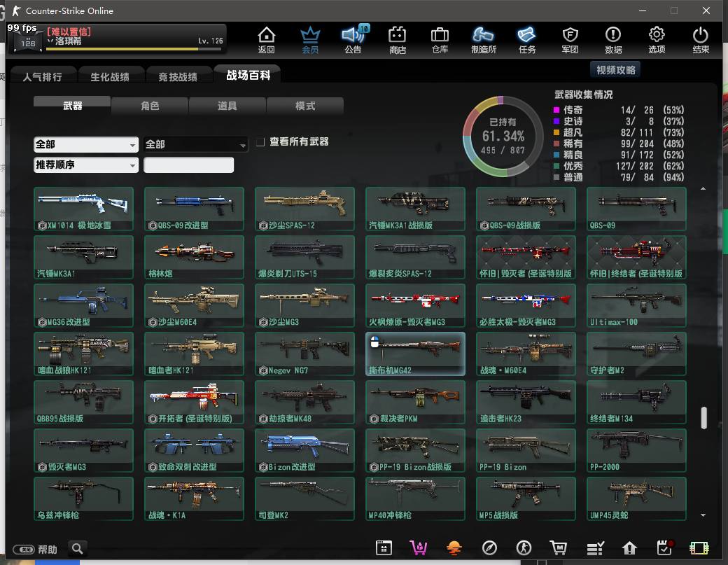This screenshot has height=565, width=728.
Task: Open the 商店 shop icon
Action: (398, 40)
